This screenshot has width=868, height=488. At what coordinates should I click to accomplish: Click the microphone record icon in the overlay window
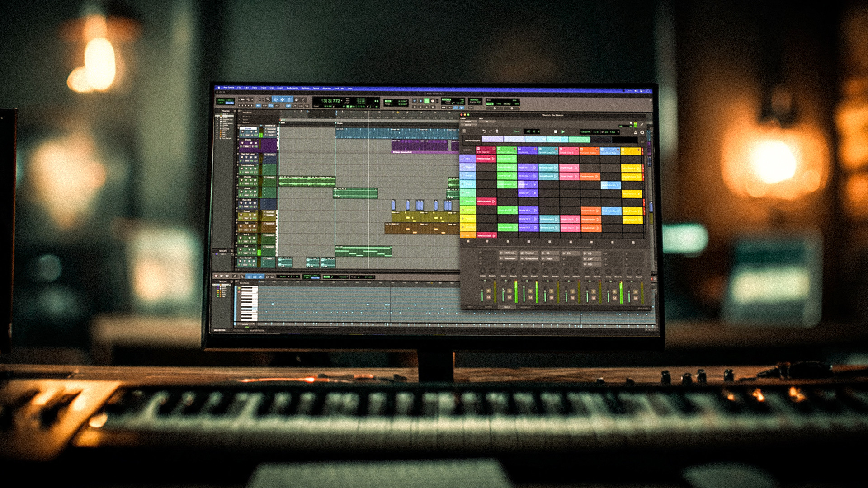point(497,131)
